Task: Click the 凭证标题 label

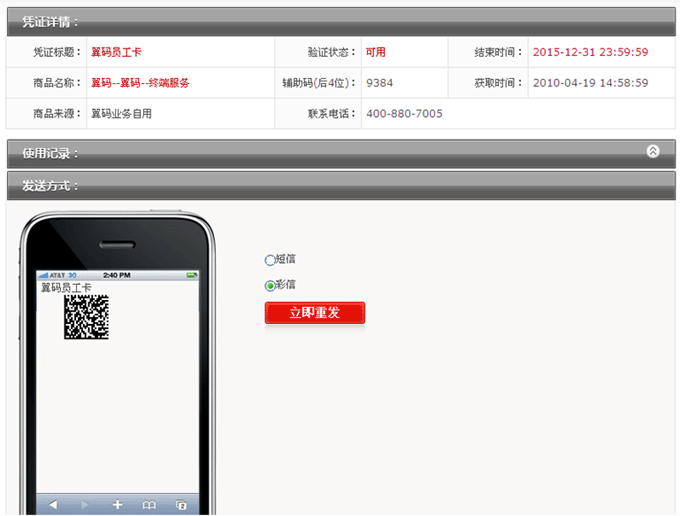Action: [57, 52]
